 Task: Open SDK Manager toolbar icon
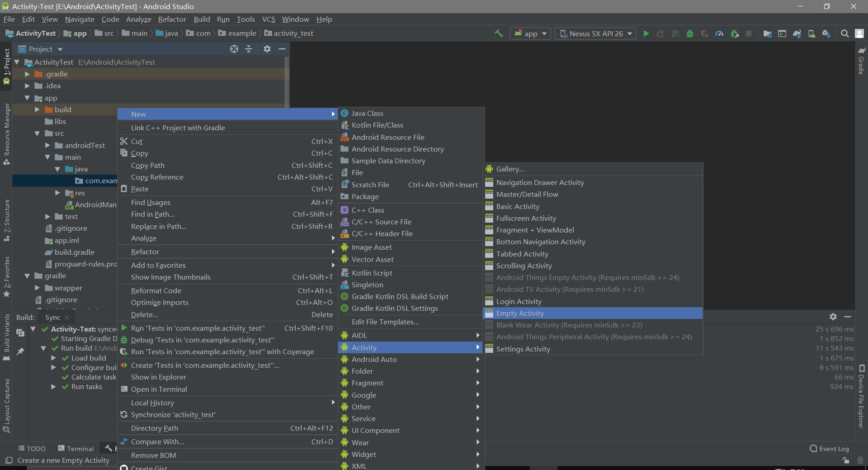point(826,33)
